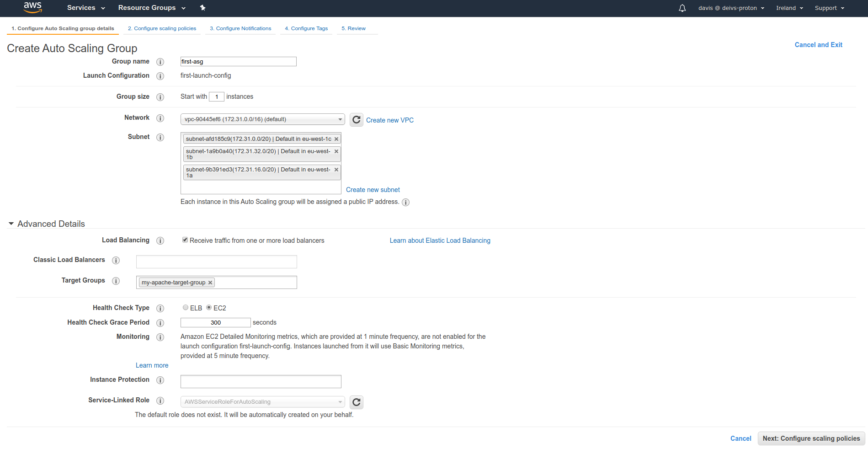The height and width of the screenshot is (449, 868).
Task: Remove subnet-1a9b0a40 eu-west-1b tag
Action: pos(336,151)
